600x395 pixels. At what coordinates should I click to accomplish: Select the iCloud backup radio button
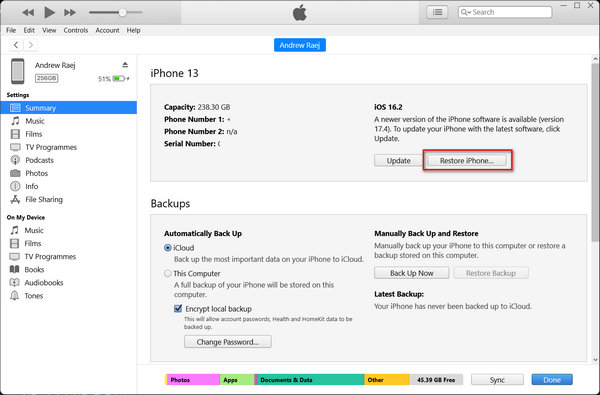click(x=168, y=248)
